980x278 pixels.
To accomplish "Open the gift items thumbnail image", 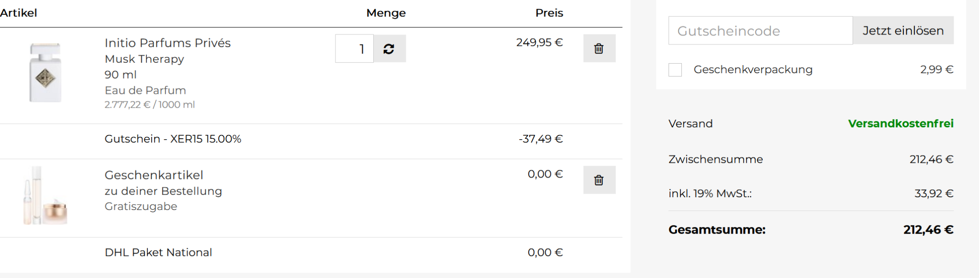I will pyautogui.click(x=45, y=196).
